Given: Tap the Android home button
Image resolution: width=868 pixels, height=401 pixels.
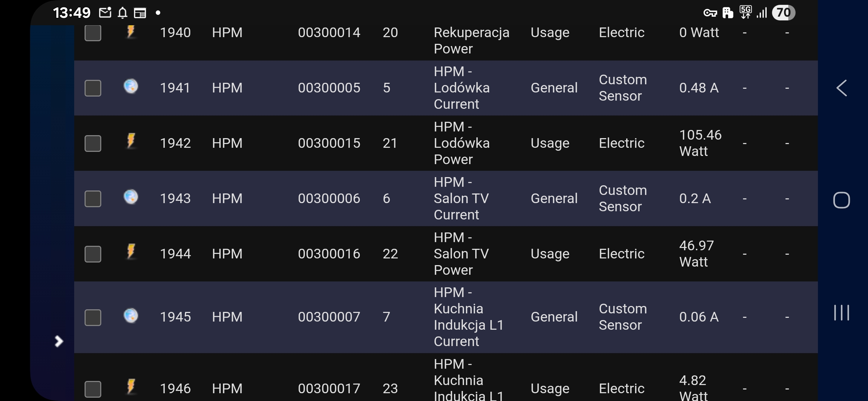Looking at the screenshot, I should tap(841, 200).
